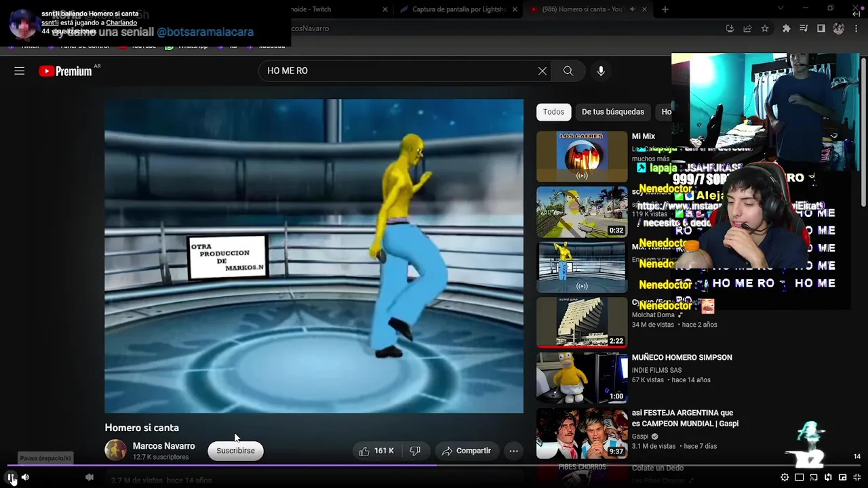Open streamer ssnt1i avatar
This screenshot has height=488, width=868.
(22, 23)
